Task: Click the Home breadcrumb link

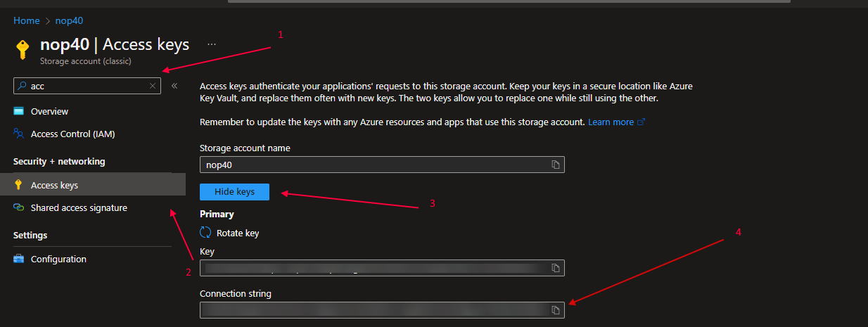Action: click(26, 21)
